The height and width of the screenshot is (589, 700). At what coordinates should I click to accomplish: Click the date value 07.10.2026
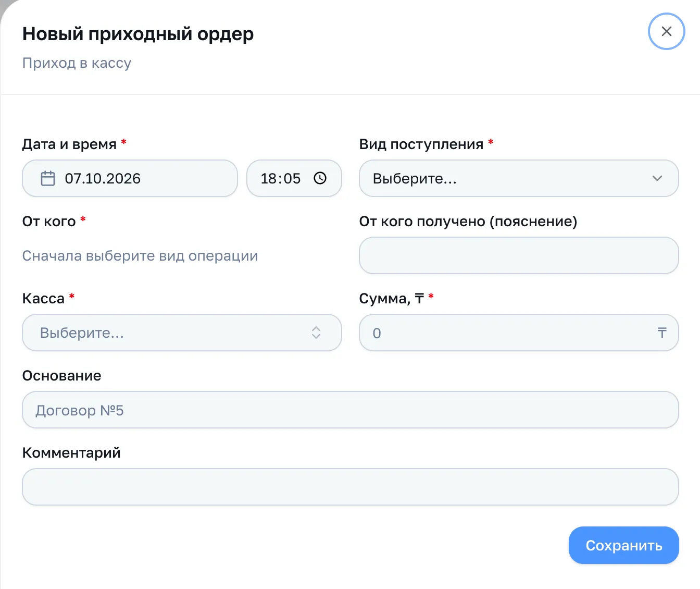click(103, 178)
